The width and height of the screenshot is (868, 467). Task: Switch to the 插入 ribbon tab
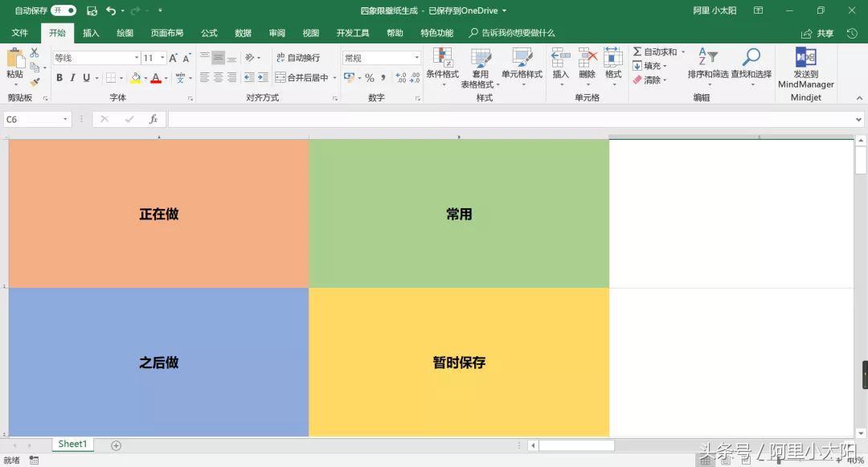tap(90, 33)
